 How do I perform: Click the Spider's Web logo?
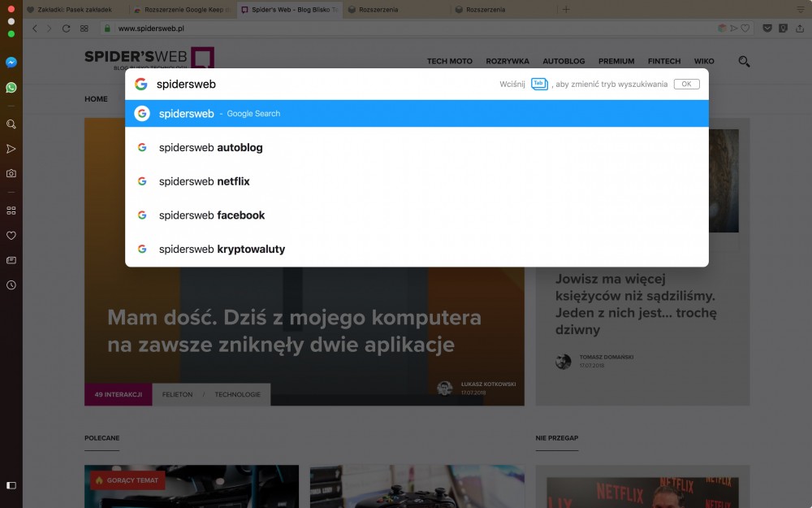tap(149, 58)
